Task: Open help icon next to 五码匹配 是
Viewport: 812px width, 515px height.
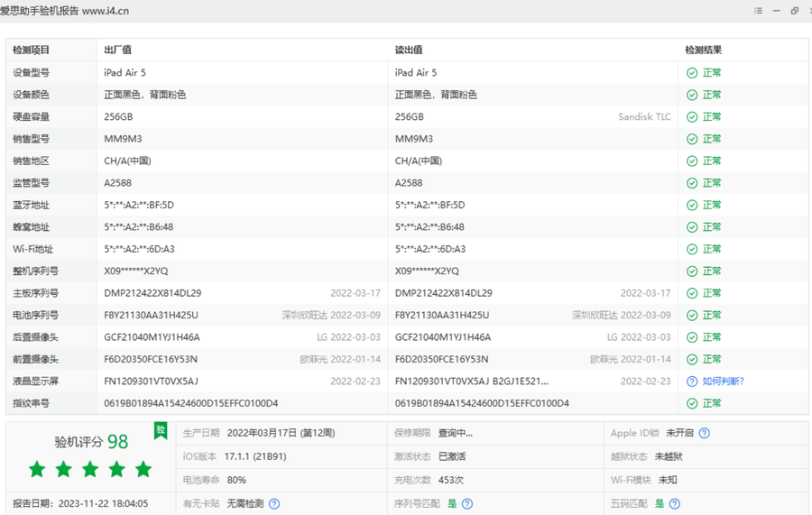Action: pos(675,503)
